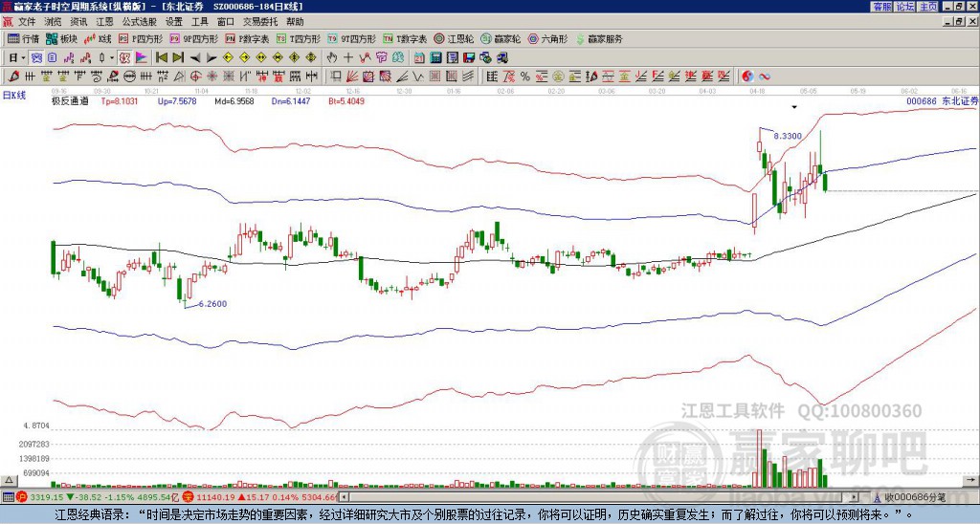Click the Tp=8.1031 value
This screenshot has height=524, width=980.
(x=120, y=100)
